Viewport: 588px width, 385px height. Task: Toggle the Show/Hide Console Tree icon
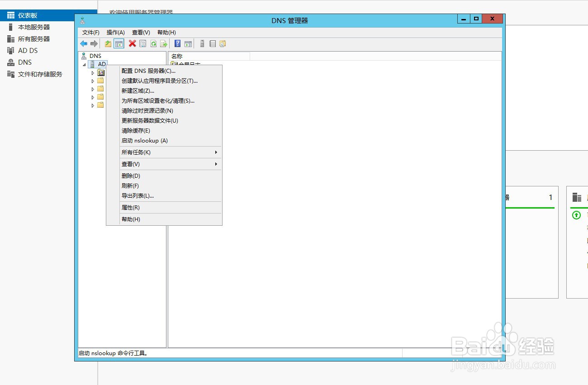click(x=119, y=44)
